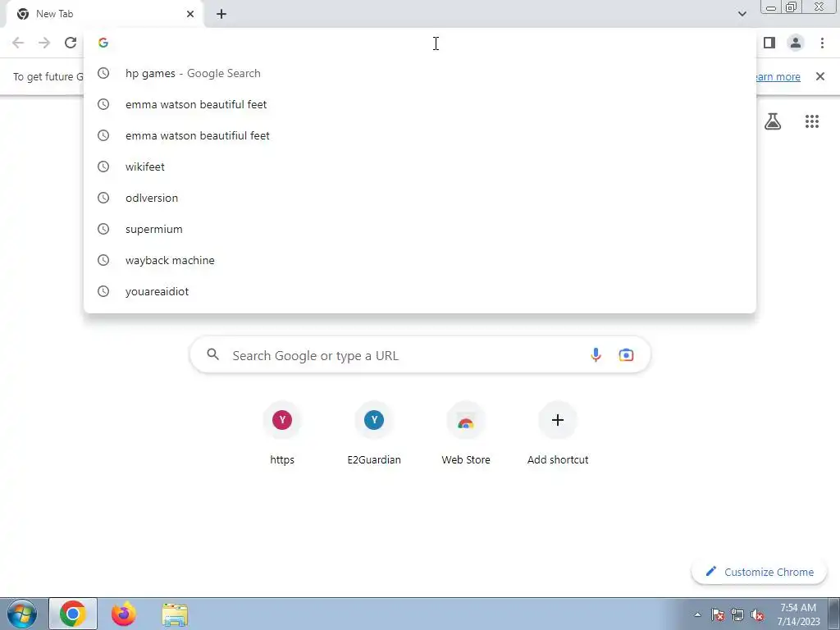The width and height of the screenshot is (840, 630).
Task: Open the E2Guardian shortcut tile
Action: click(x=374, y=434)
